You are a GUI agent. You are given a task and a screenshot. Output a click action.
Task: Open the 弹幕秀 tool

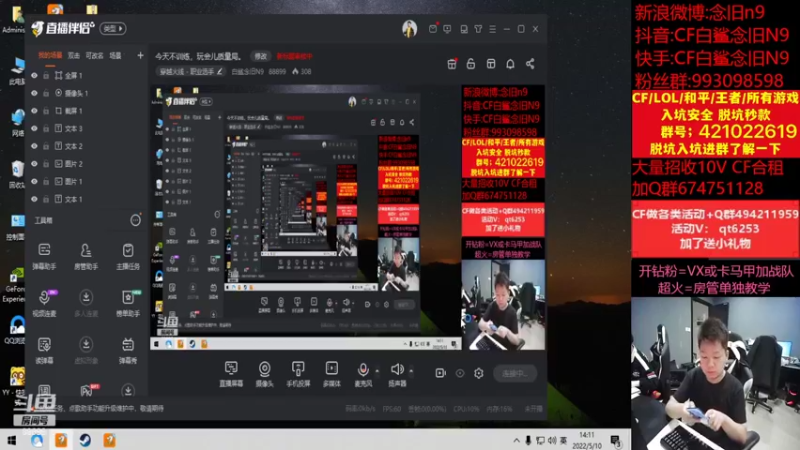pyautogui.click(x=128, y=350)
